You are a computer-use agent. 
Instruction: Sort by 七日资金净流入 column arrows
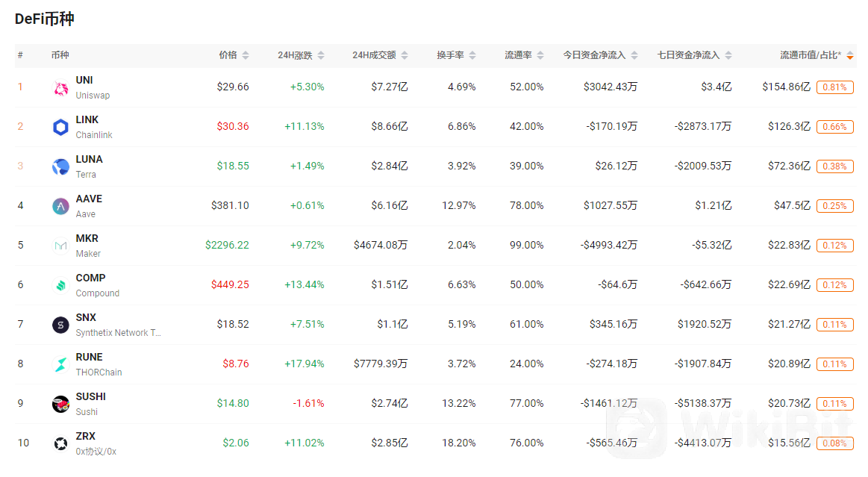(x=728, y=55)
